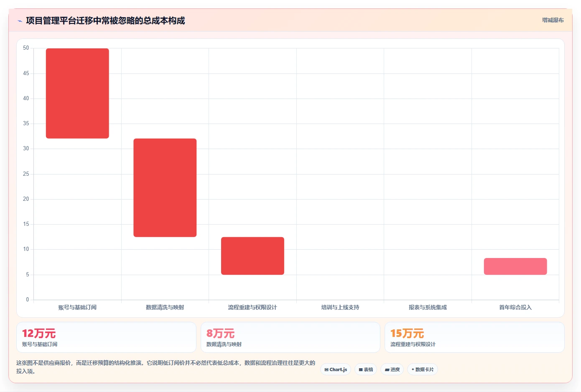Open the 8万元 data card
Screen dimensions: 581x392
coord(290,337)
